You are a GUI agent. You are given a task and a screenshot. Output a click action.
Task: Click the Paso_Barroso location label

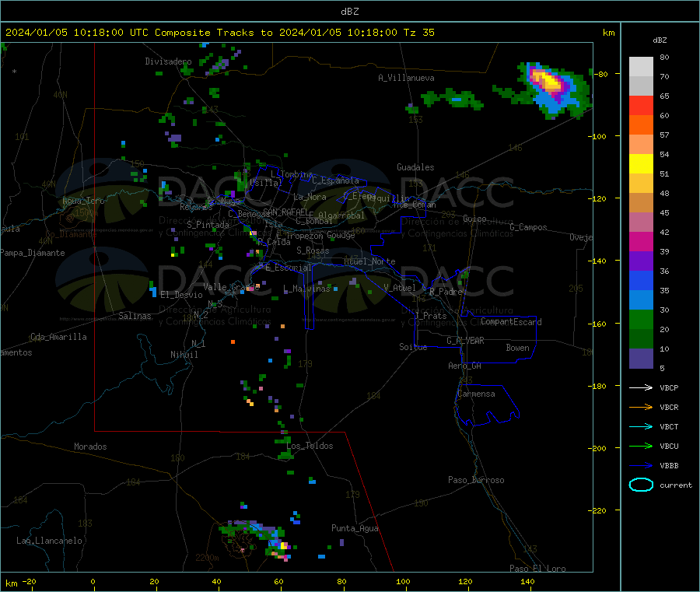pyautogui.click(x=476, y=480)
